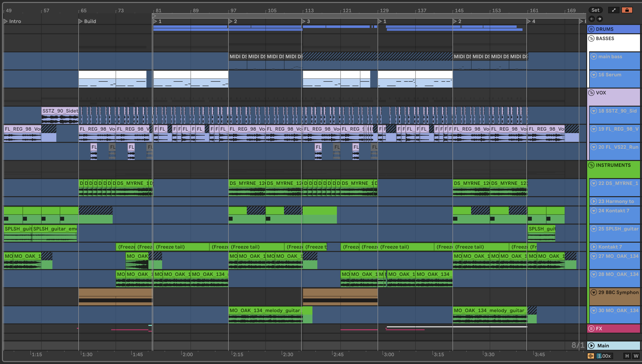Viewport: 642px width, 364px height.
Task: Collapse the VOX group track
Action: pos(591,93)
